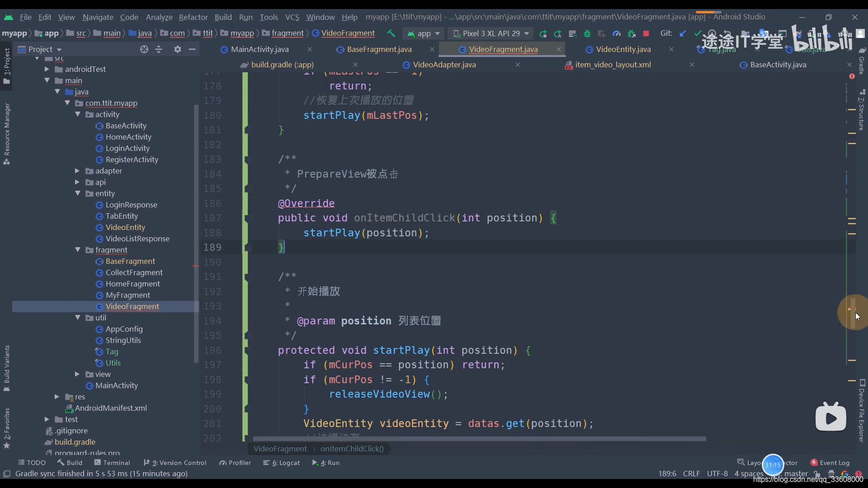
Task: Open Project panel settings gear
Action: (x=178, y=49)
